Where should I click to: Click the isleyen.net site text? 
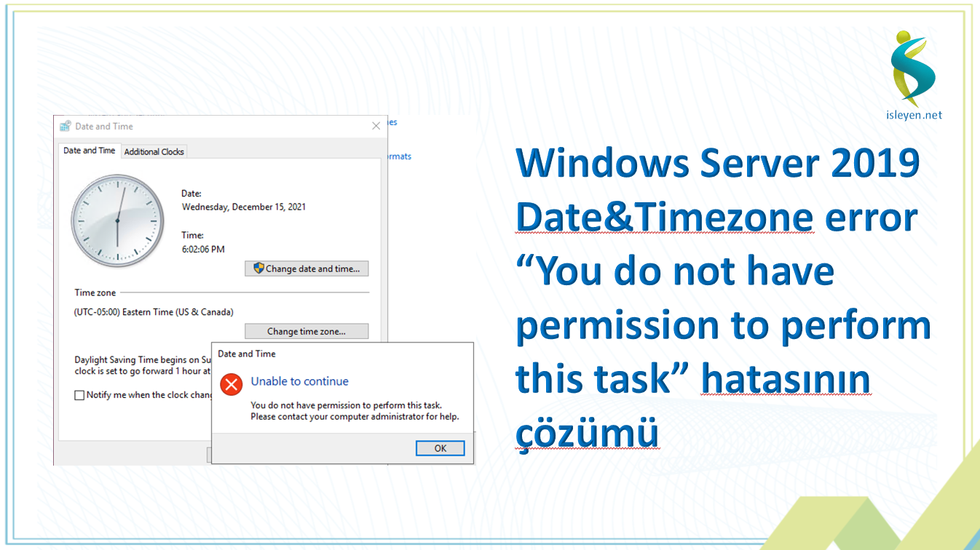tap(914, 115)
